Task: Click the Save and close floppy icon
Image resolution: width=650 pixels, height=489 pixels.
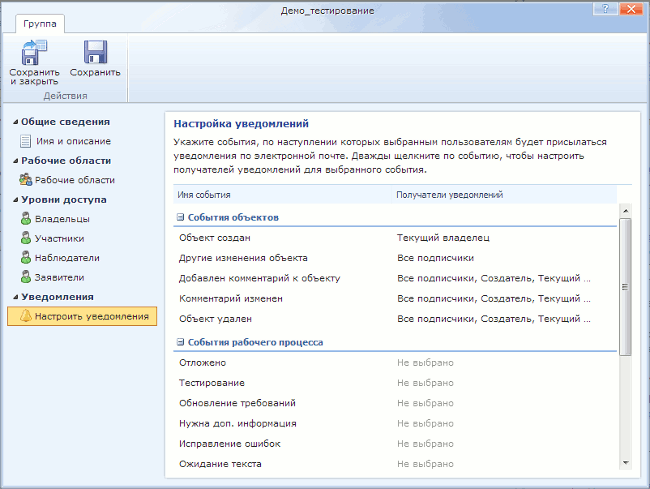Action: point(34,52)
